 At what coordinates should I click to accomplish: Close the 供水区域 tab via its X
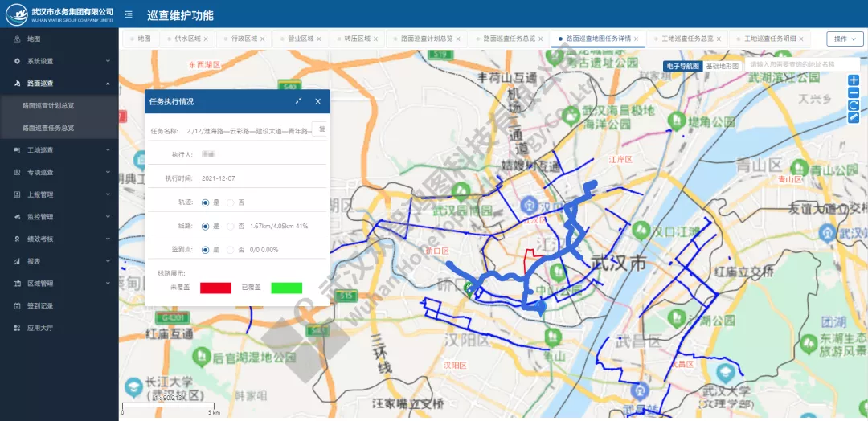tap(206, 39)
